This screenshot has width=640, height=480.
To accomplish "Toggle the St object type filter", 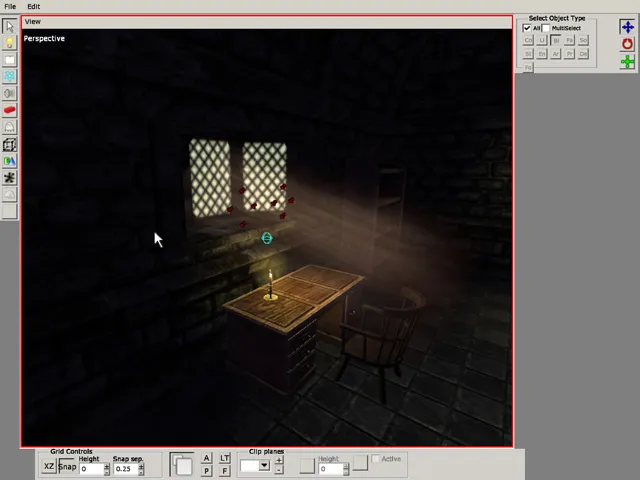I will click(528, 54).
